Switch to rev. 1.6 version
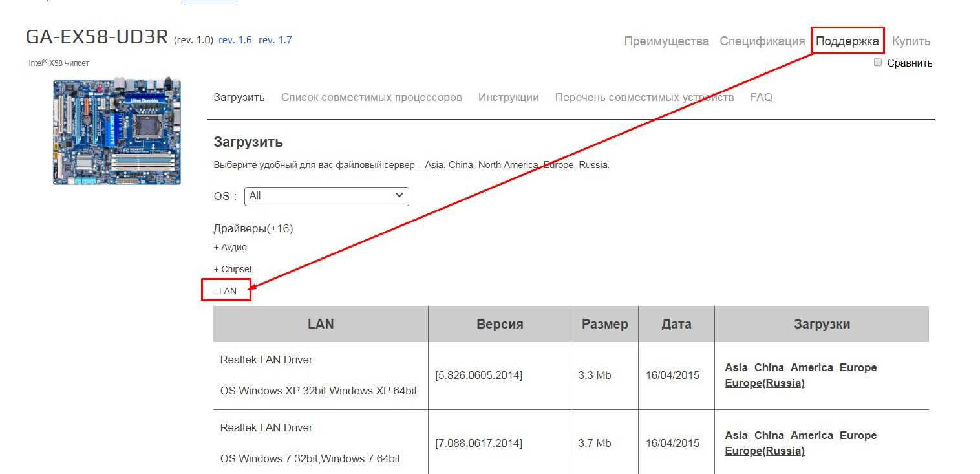The width and height of the screenshot is (980, 474). (x=235, y=40)
